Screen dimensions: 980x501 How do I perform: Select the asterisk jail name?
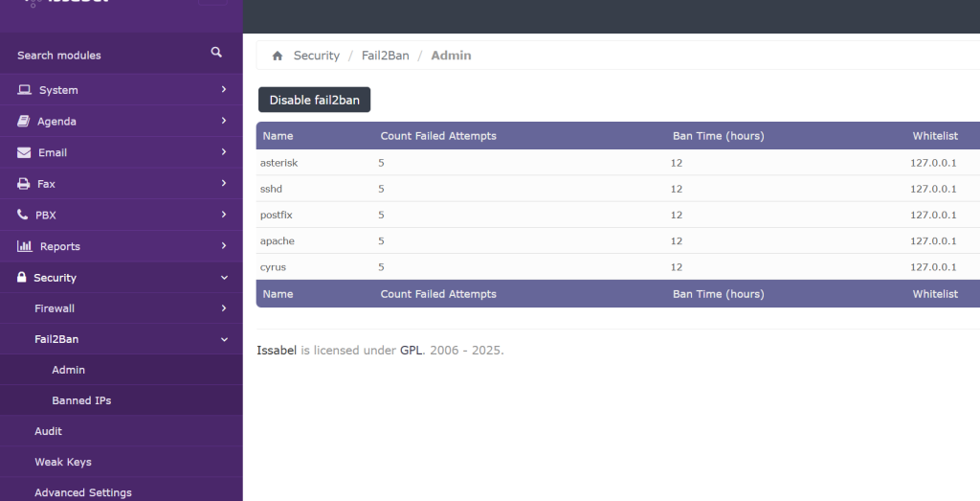[278, 163]
